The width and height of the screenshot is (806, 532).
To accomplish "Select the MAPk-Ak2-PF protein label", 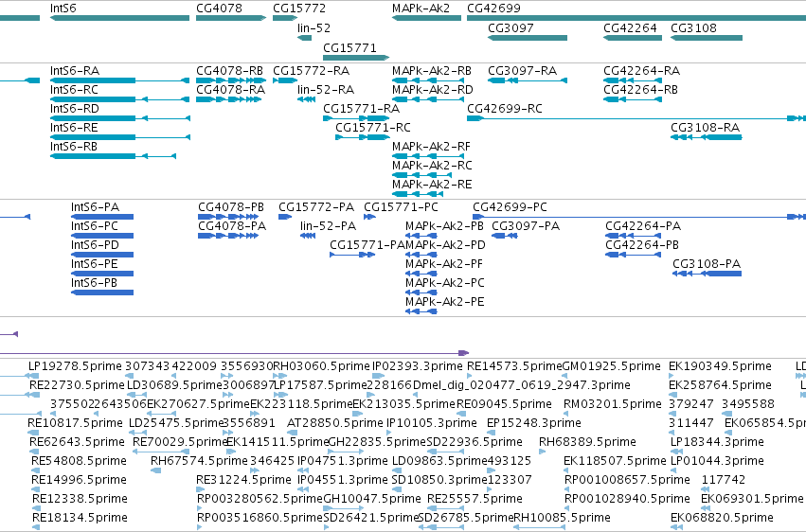I will coord(444,264).
